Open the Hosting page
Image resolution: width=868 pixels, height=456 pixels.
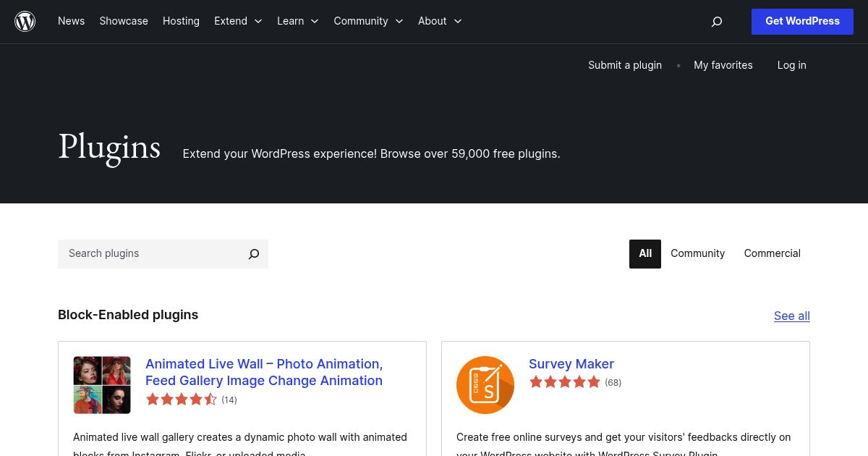pos(181,21)
